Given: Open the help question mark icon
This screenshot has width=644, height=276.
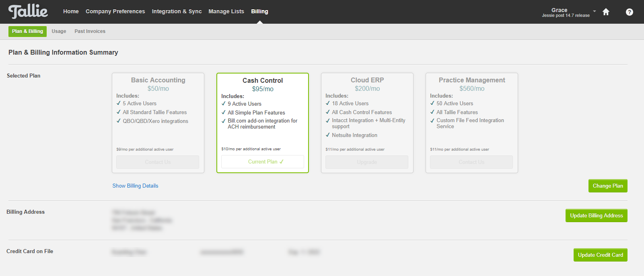Looking at the screenshot, I should (630, 12).
